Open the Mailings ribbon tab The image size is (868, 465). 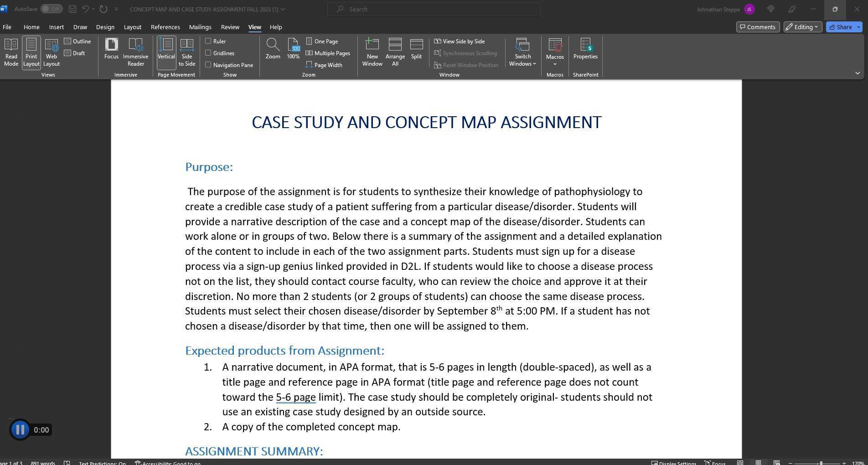pyautogui.click(x=200, y=27)
